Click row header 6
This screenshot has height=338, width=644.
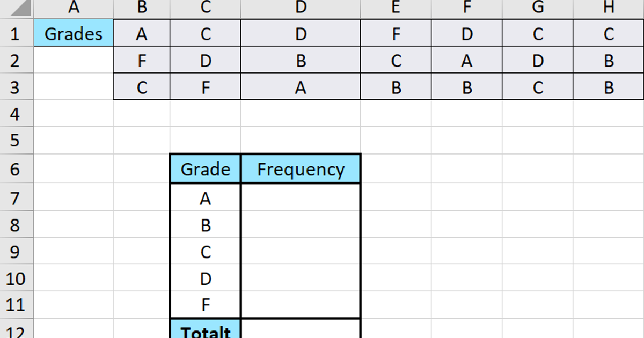coord(17,168)
